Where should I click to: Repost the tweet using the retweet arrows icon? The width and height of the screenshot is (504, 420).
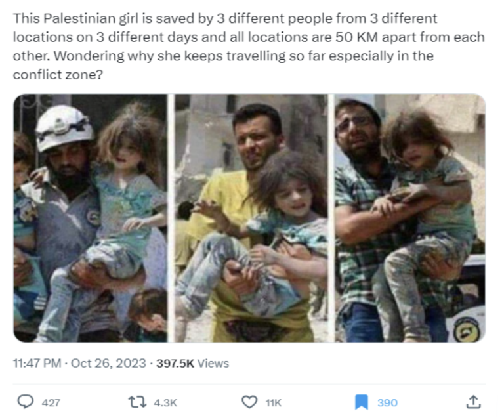pos(137,402)
